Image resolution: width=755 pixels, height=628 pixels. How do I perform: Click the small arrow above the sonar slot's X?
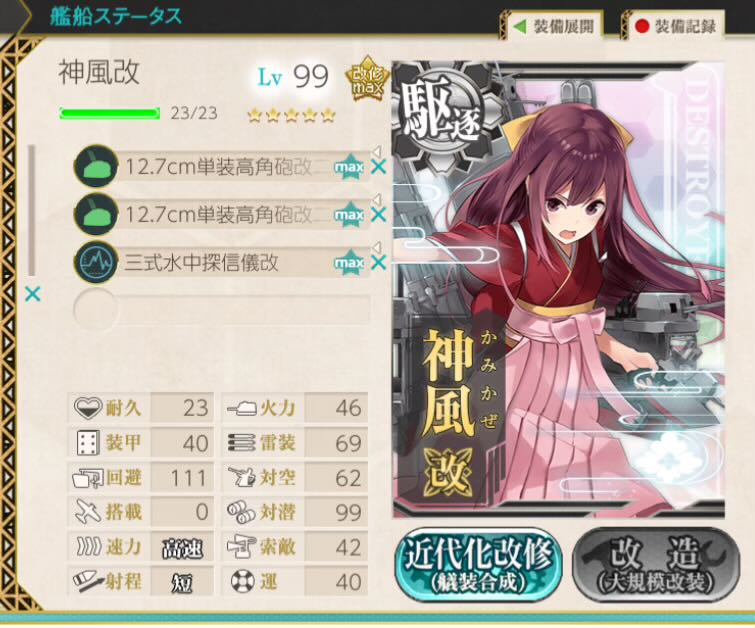click(x=377, y=247)
